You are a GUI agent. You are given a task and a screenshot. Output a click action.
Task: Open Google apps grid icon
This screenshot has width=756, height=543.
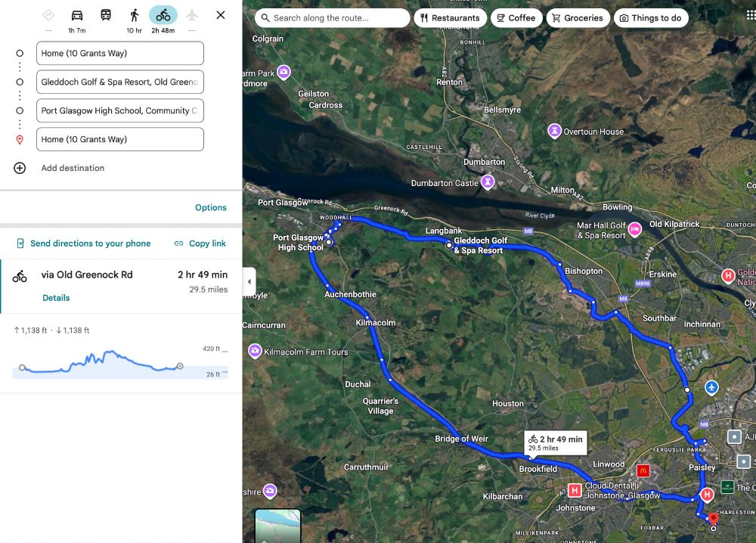750,15
